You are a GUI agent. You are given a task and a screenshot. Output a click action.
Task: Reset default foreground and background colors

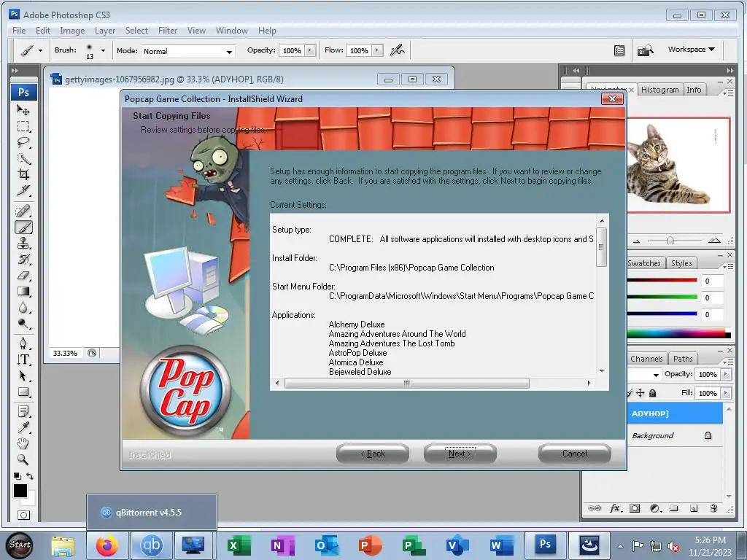point(18,475)
